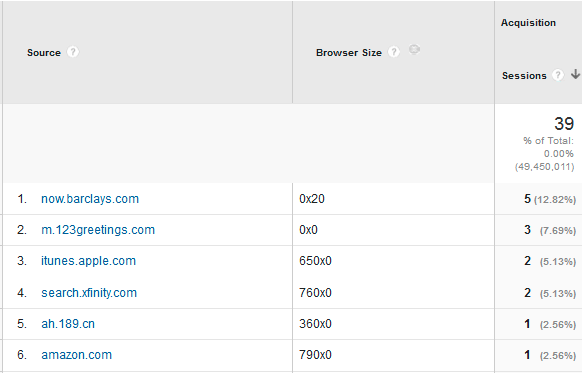Open the now.barclays.com source link
The height and width of the screenshot is (373, 582).
[x=90, y=199]
